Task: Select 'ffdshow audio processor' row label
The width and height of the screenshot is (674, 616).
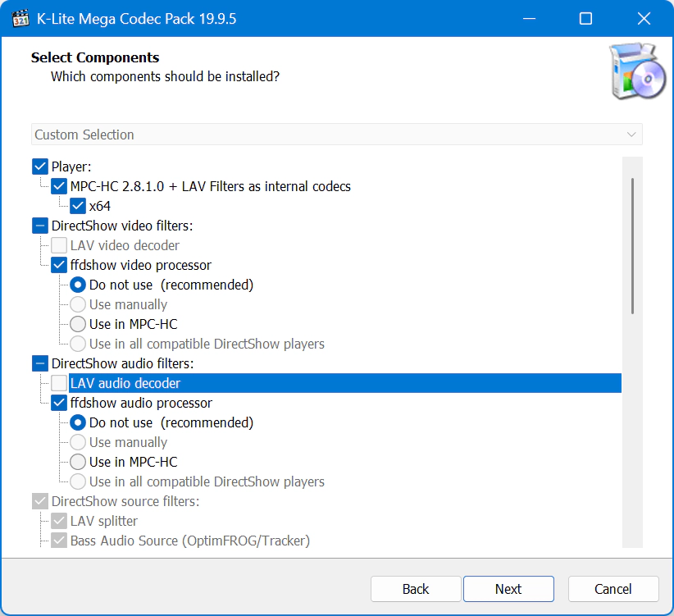Action: [141, 404]
